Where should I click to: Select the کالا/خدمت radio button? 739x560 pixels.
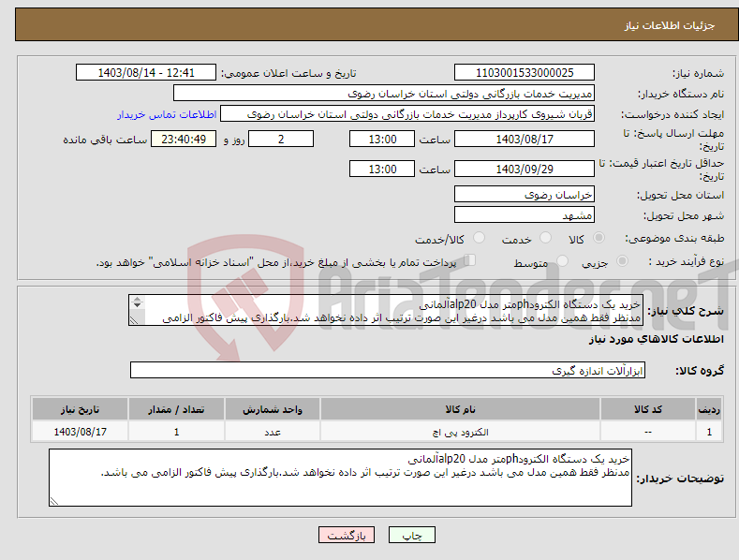479,238
